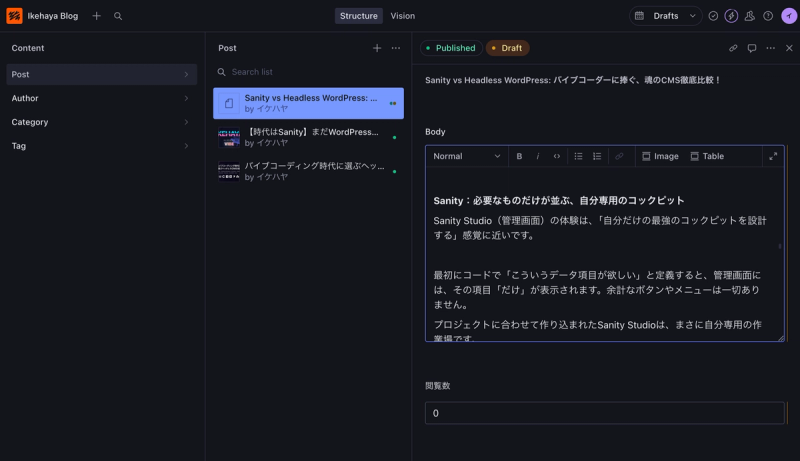Switch to the Vision tab

(403, 16)
